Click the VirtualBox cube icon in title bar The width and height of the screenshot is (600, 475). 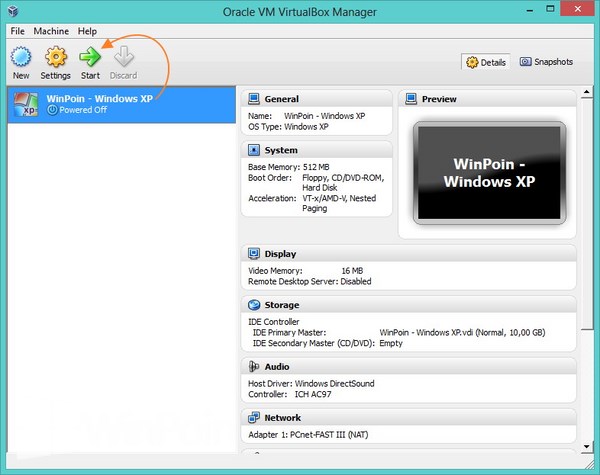click(x=13, y=11)
